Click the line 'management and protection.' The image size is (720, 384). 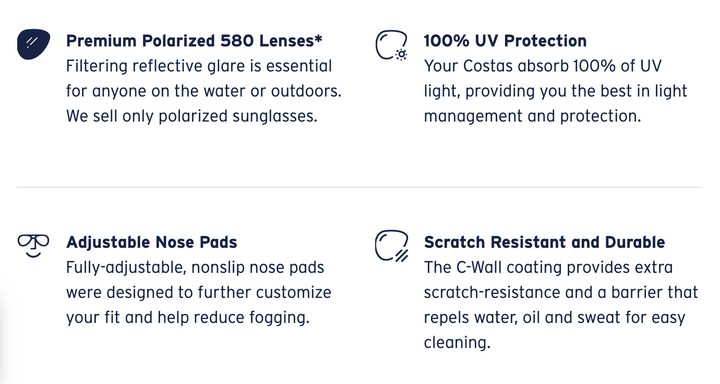coord(532,117)
